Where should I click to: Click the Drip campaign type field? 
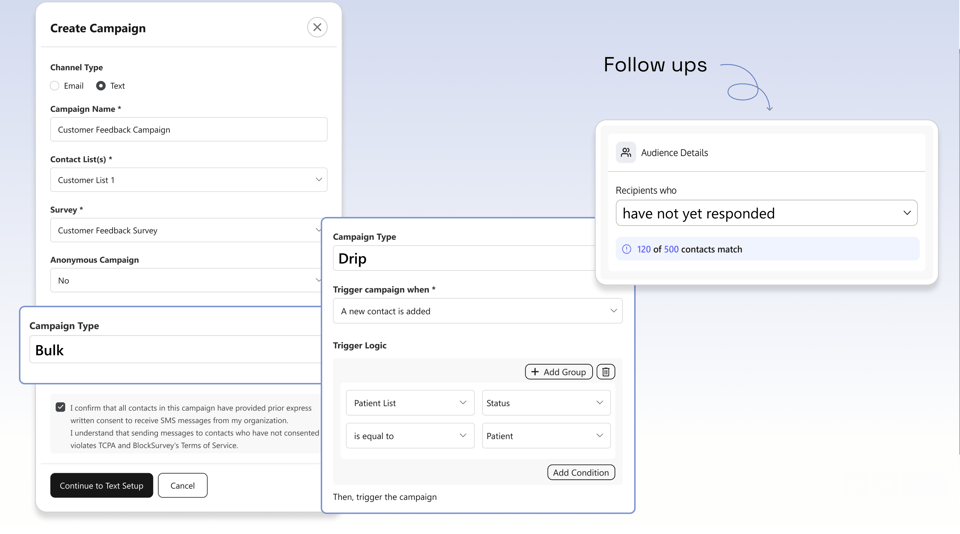point(464,258)
